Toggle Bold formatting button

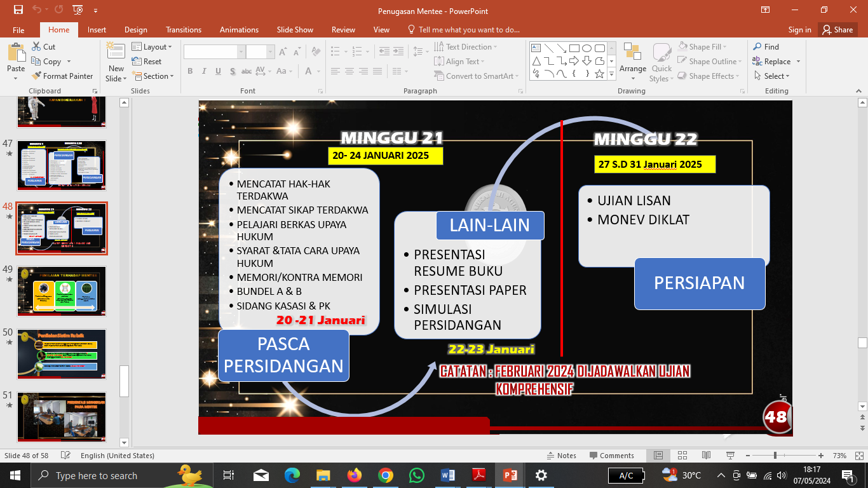tap(190, 71)
